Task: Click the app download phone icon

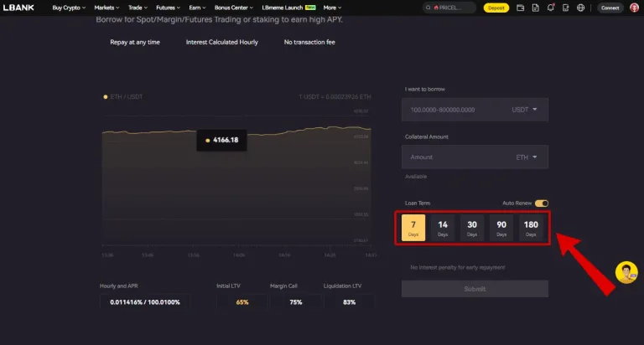Action: 565,8
